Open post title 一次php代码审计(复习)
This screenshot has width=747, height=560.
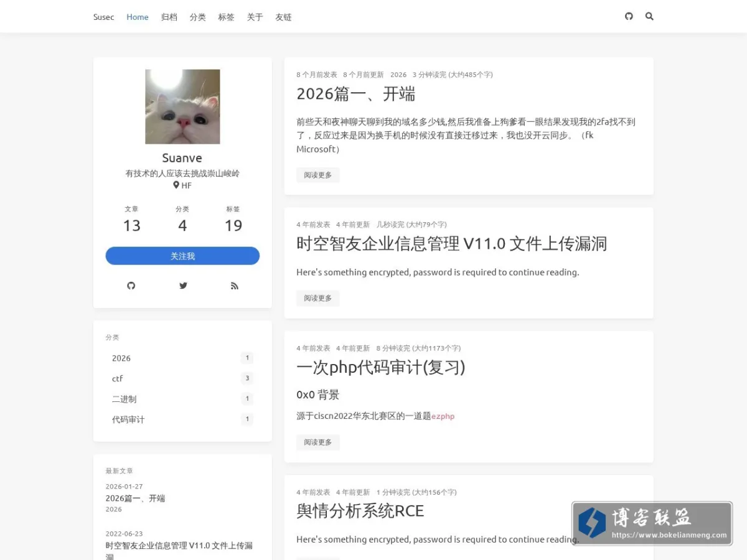pyautogui.click(x=381, y=367)
